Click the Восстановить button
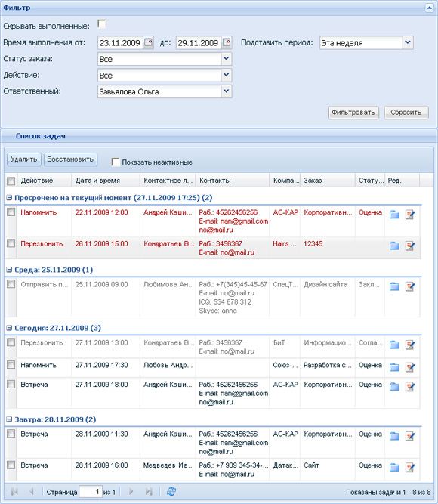 click(70, 159)
